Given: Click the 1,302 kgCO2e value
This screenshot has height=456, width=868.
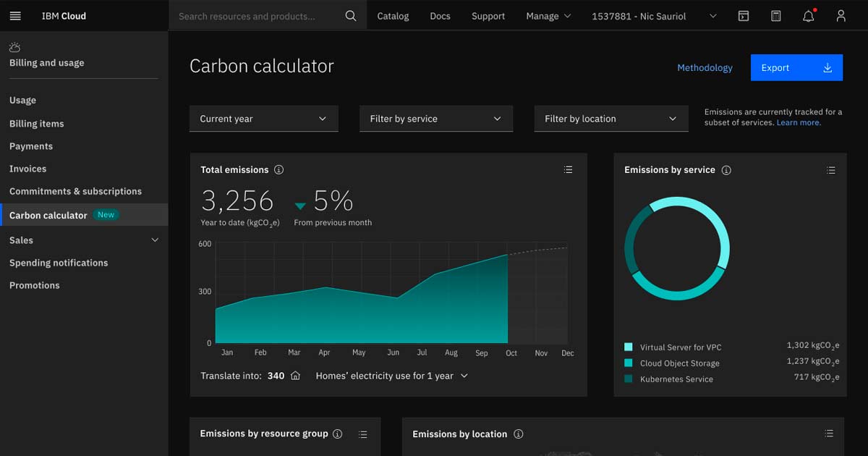Looking at the screenshot, I should (x=813, y=346).
